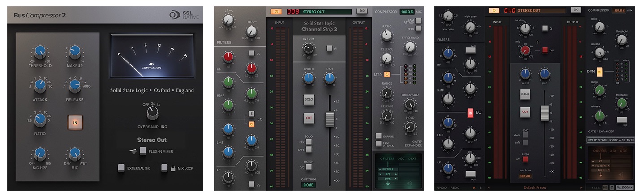644x196 pixels.
Task: Toggle Solo SAFE button in Channel Strip 2
Action: pos(309,150)
